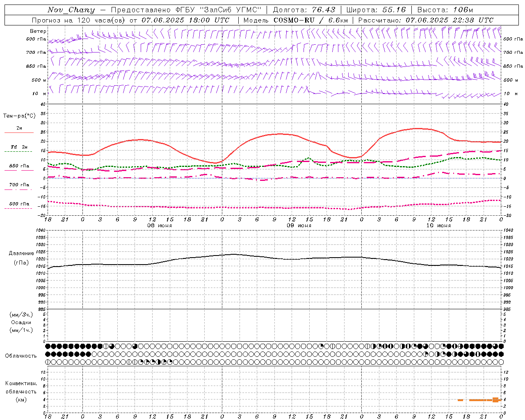Click the Давление pressure panel label

[21, 253]
